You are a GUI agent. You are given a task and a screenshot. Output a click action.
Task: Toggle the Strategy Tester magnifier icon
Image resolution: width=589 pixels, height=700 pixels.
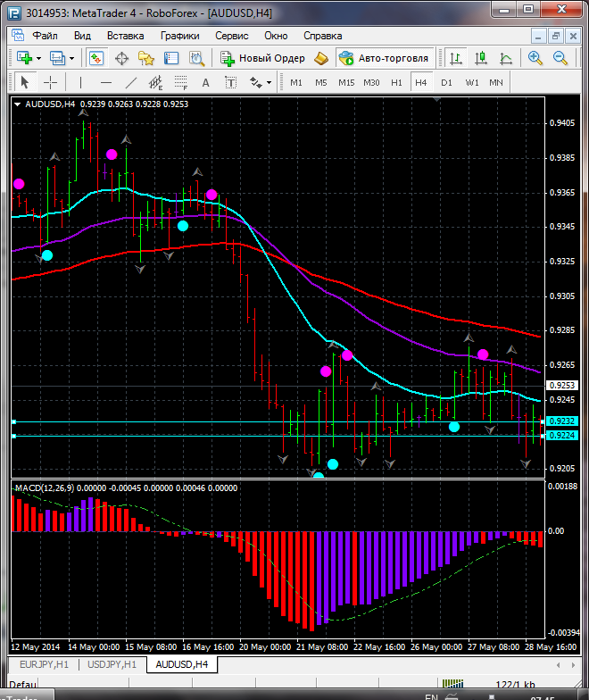[x=196, y=59]
